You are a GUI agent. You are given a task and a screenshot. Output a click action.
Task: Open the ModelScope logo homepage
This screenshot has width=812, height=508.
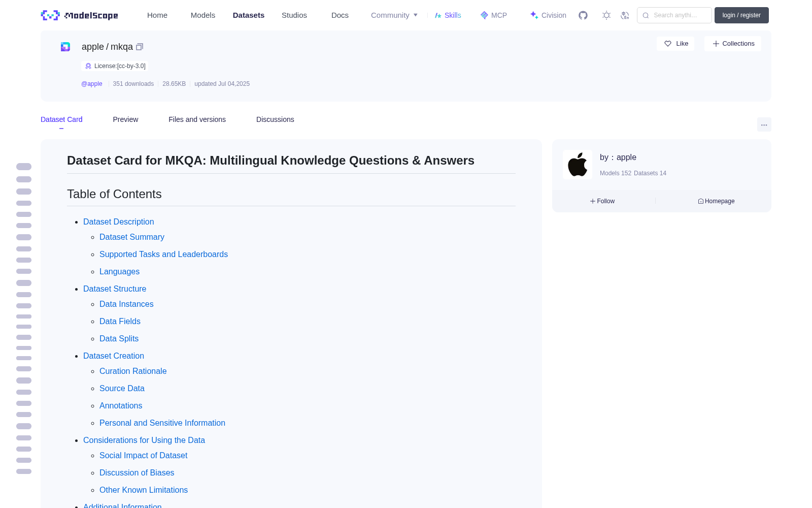point(80,15)
